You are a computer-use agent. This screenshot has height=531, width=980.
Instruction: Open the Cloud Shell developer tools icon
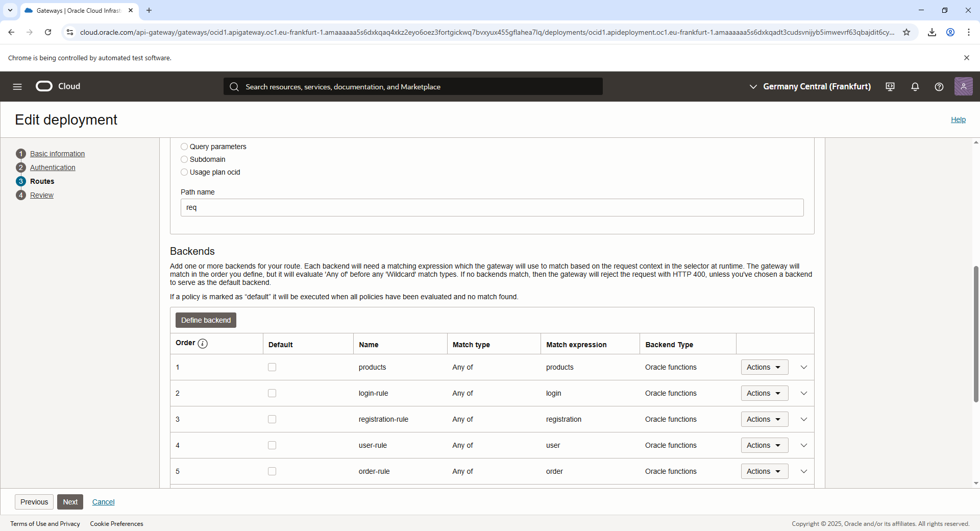point(890,87)
